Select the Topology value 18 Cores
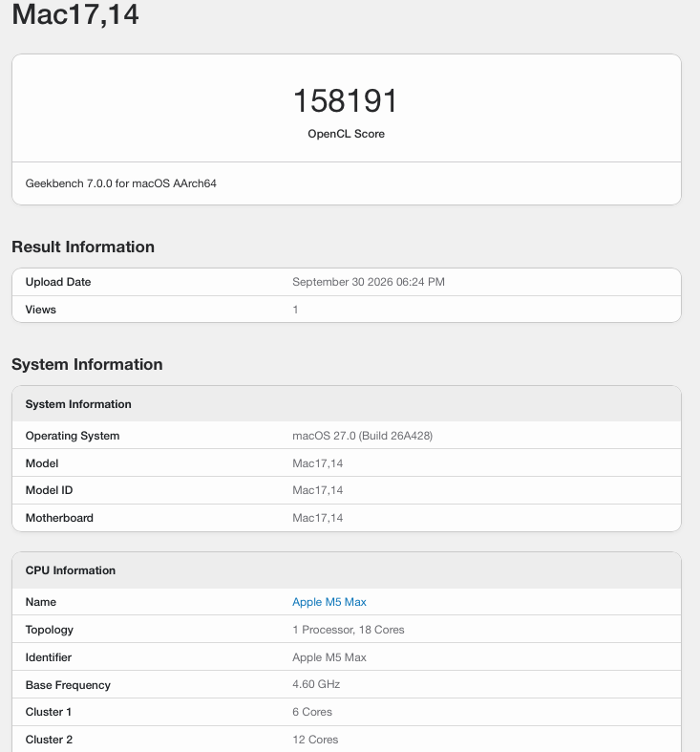The height and width of the screenshot is (752, 700). click(x=348, y=630)
